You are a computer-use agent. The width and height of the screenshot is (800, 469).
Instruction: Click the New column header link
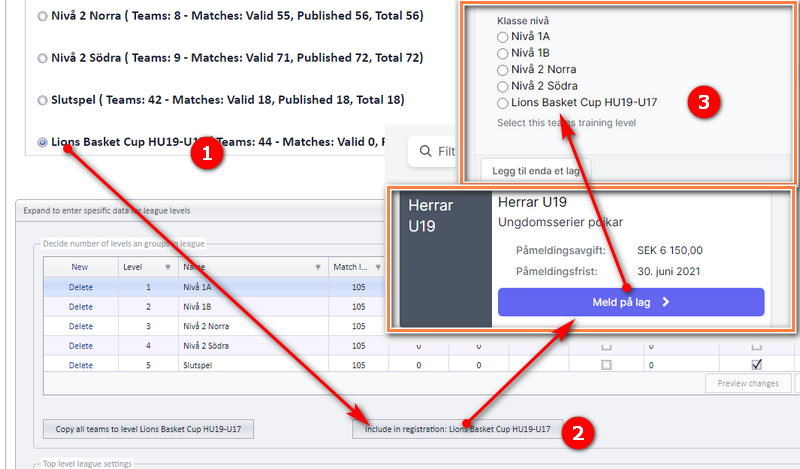[x=80, y=267]
